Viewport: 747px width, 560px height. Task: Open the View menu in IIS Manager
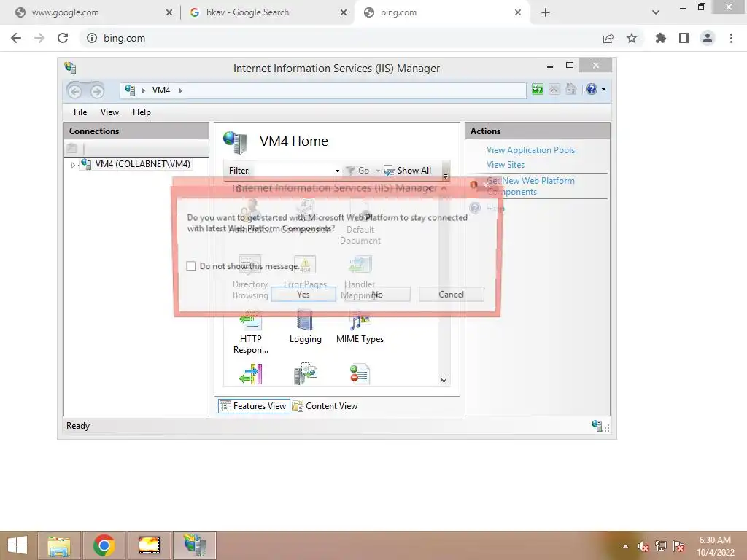pos(109,112)
